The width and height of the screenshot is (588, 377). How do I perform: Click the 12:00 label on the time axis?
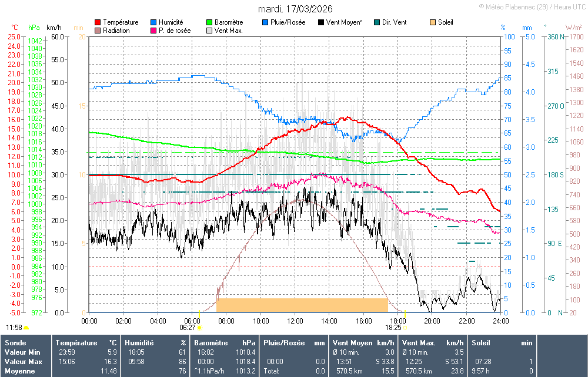295,321
